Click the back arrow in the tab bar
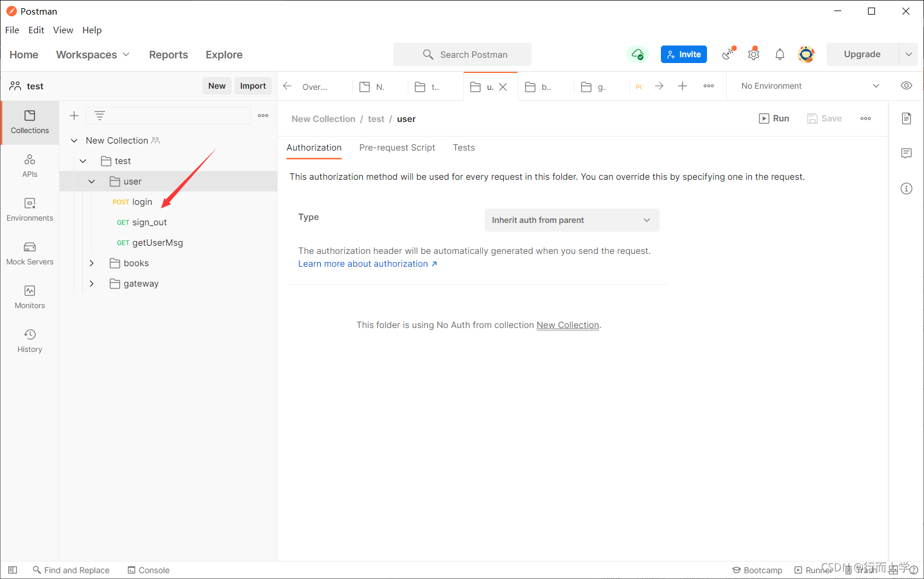Image resolution: width=924 pixels, height=579 pixels. pos(287,86)
